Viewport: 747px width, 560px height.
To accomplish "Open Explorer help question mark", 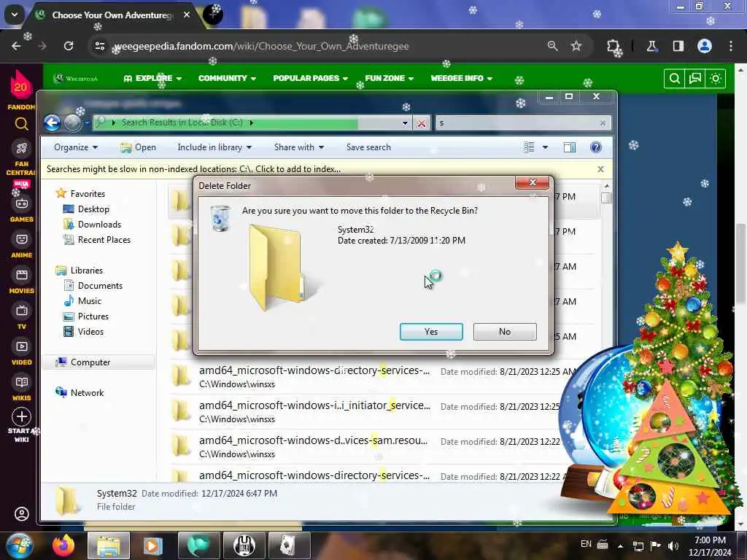I will [x=596, y=147].
